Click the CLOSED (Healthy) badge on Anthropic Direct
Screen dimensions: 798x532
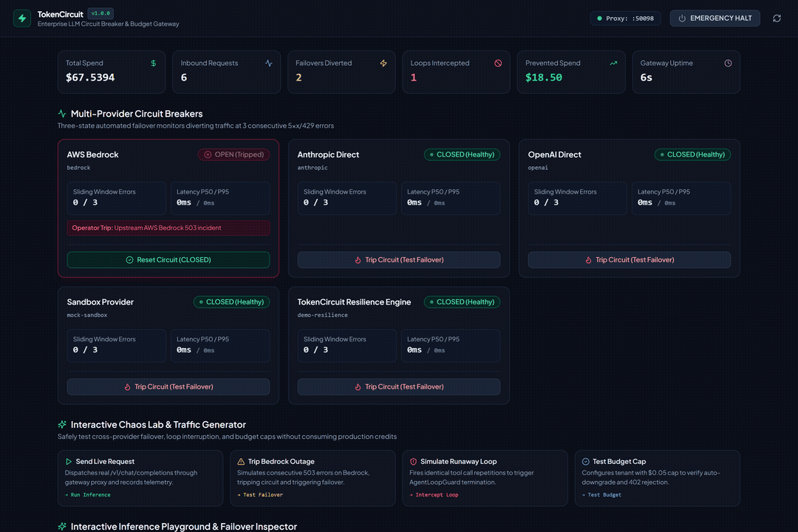(462, 154)
